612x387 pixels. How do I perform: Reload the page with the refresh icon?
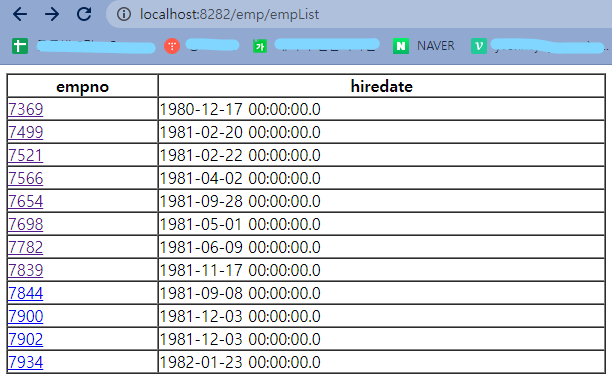click(x=84, y=14)
